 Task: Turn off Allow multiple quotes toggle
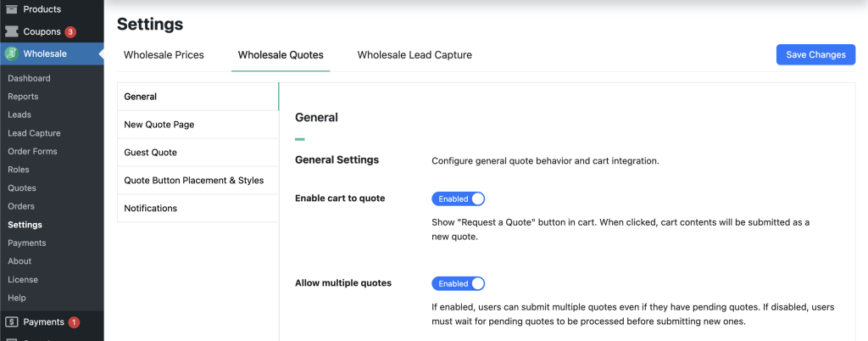point(458,283)
